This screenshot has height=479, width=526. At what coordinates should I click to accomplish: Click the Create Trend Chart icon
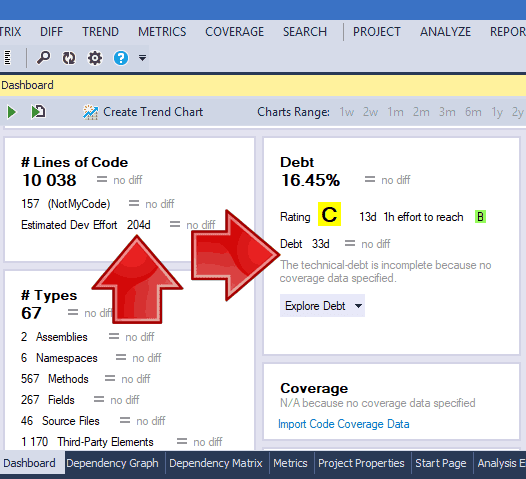coord(90,112)
